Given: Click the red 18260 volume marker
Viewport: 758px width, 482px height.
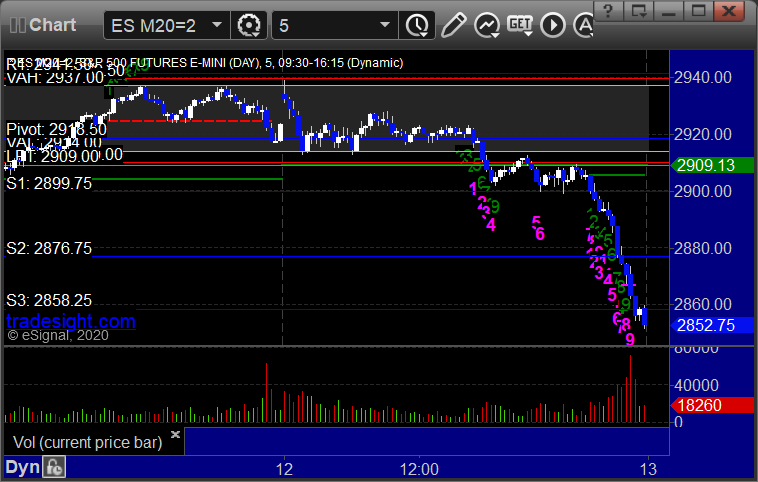Looking at the screenshot, I should click(713, 405).
